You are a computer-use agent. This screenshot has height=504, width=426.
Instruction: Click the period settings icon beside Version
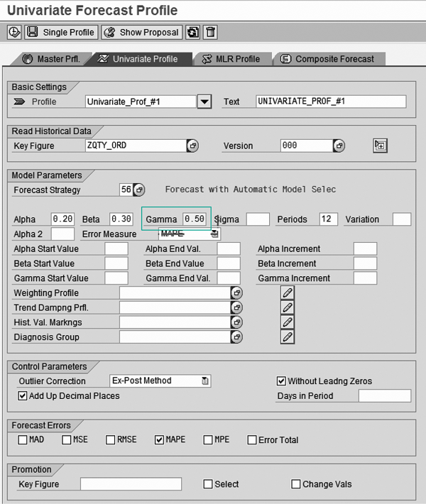coord(380,146)
